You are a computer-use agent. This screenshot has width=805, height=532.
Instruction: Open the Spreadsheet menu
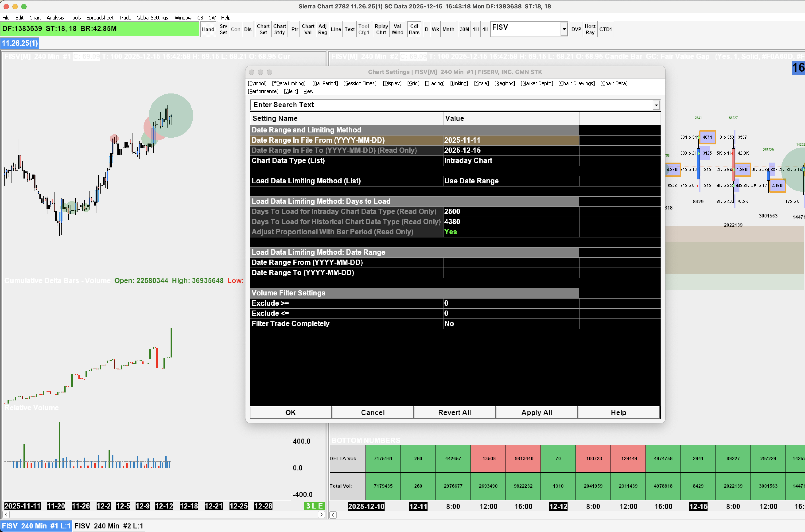100,18
